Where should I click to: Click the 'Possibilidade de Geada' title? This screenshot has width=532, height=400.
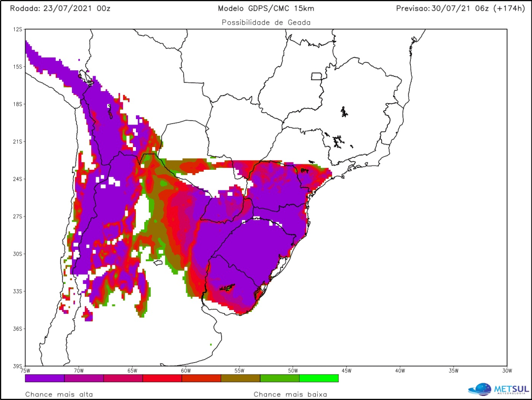coord(266,22)
